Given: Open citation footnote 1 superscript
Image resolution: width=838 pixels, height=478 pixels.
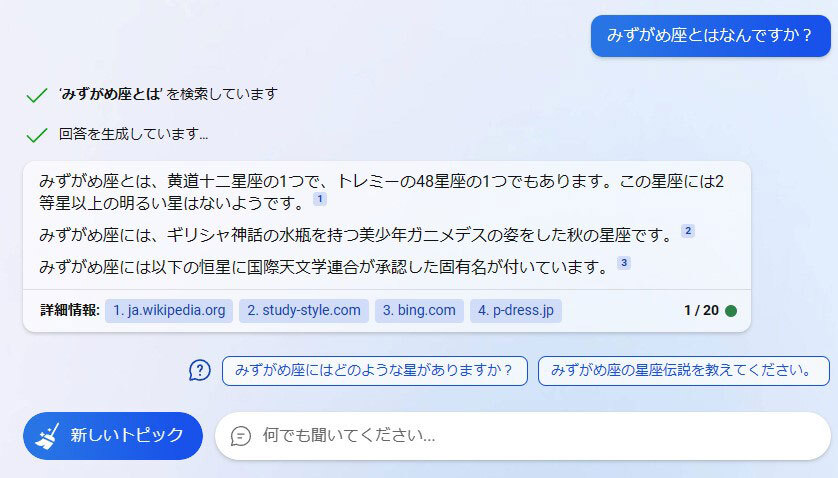Looking at the screenshot, I should pyautogui.click(x=320, y=199).
